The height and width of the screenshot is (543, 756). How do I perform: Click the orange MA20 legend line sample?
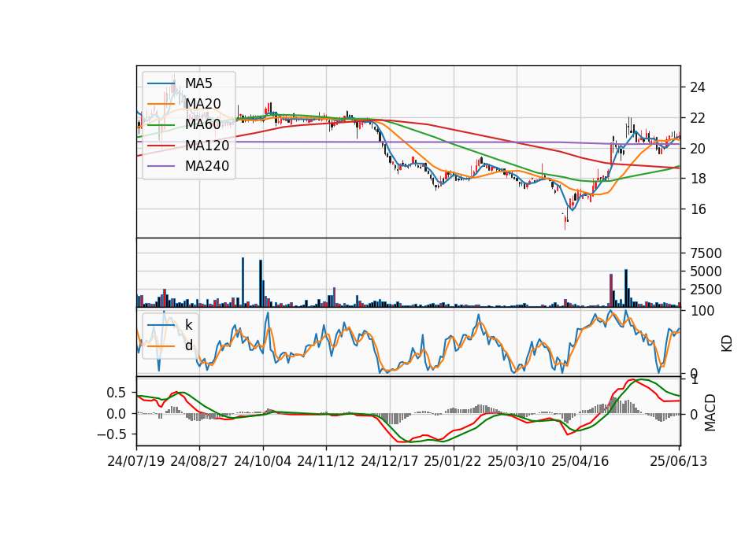161,104
